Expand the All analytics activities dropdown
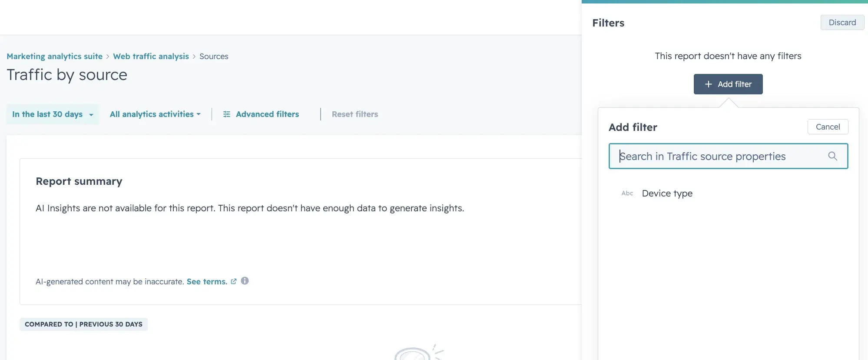The height and width of the screenshot is (360, 868). tap(155, 114)
